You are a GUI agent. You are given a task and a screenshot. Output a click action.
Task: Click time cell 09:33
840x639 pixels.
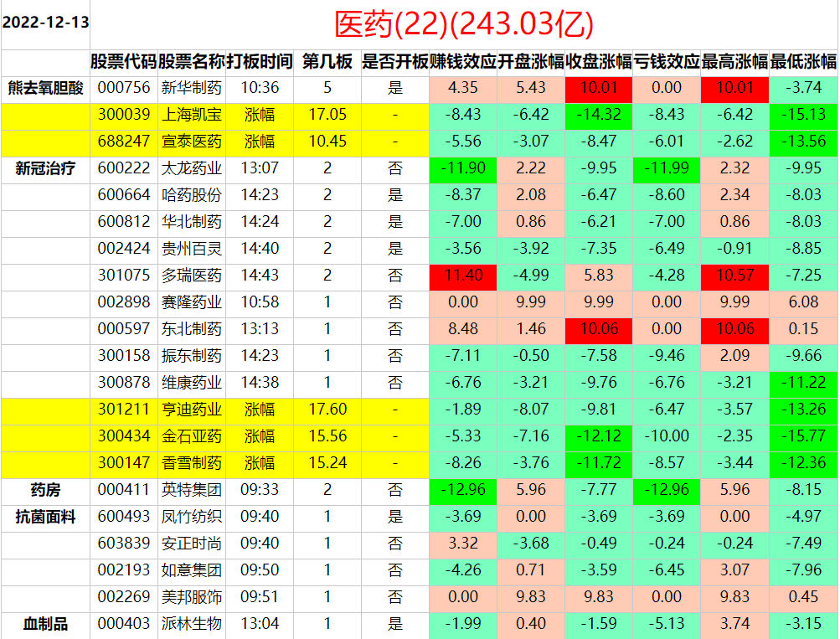tap(260, 490)
